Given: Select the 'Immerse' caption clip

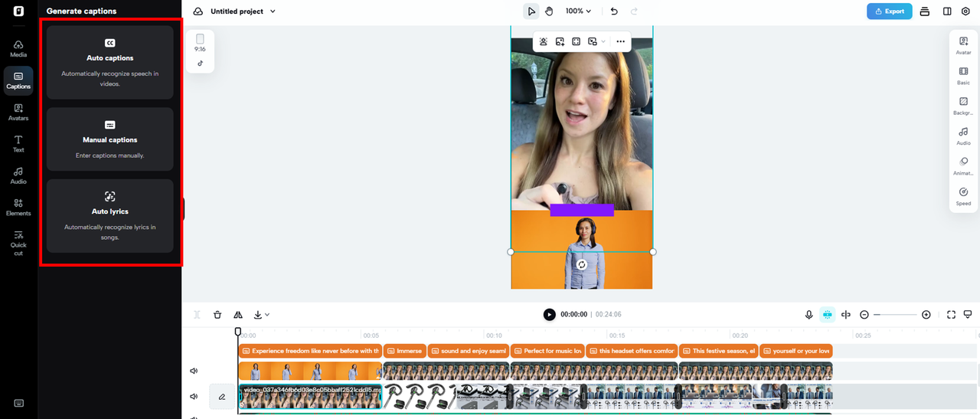Looking at the screenshot, I should click(404, 351).
